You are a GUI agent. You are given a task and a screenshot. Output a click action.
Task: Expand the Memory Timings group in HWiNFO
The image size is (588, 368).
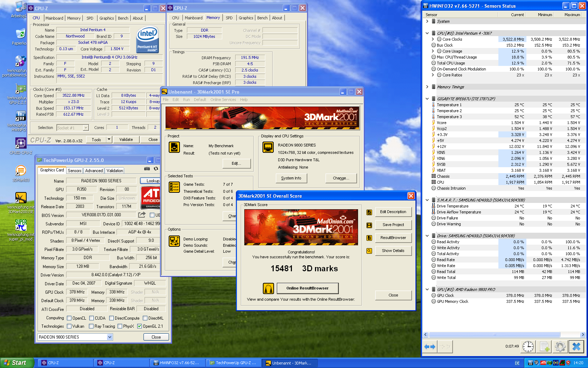(x=427, y=87)
